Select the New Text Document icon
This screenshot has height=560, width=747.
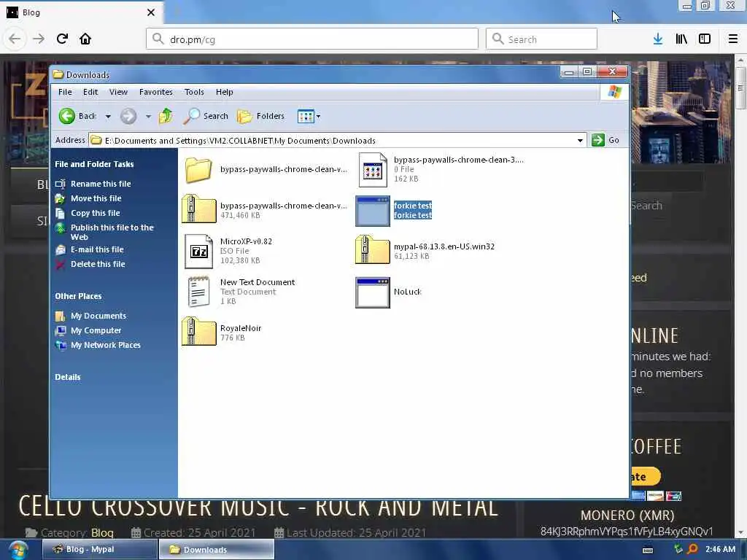pos(198,292)
